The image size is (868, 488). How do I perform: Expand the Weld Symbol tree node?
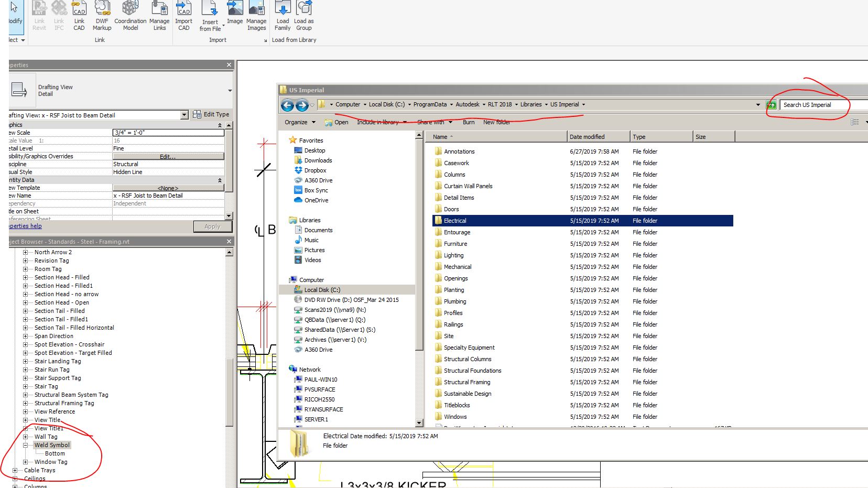(x=26, y=444)
